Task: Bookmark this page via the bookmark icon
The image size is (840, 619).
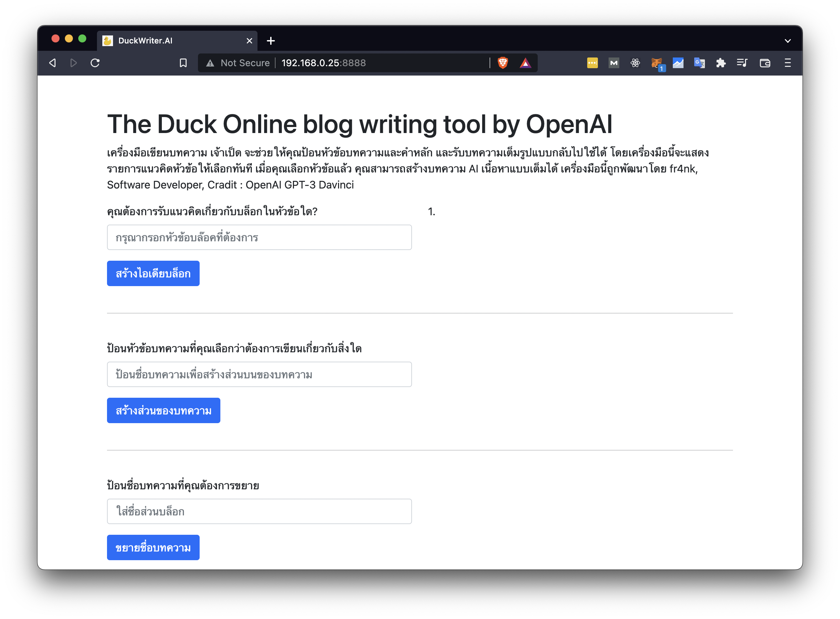Action: coord(183,63)
